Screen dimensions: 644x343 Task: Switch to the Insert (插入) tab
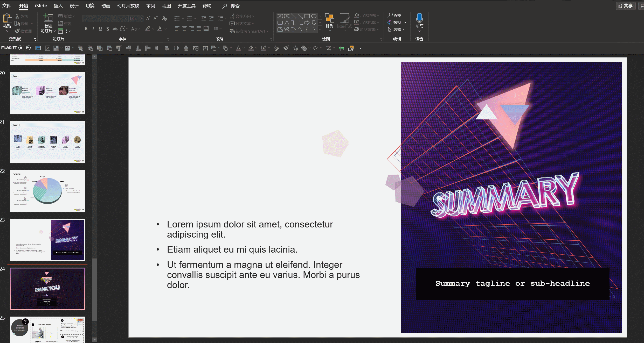(58, 6)
